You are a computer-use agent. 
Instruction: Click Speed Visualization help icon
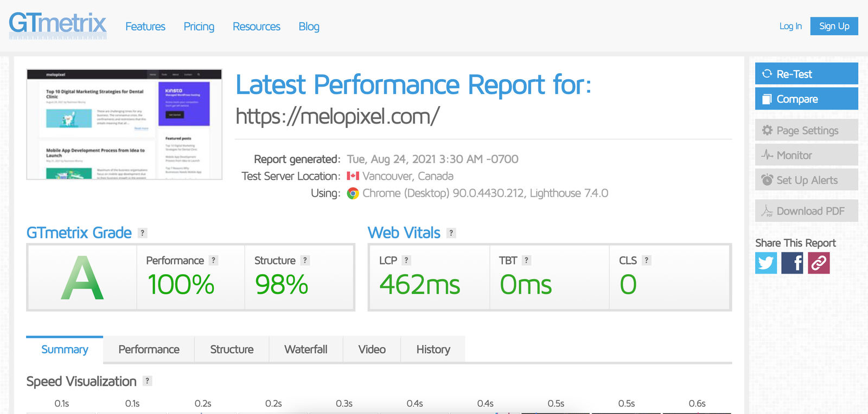(x=147, y=381)
